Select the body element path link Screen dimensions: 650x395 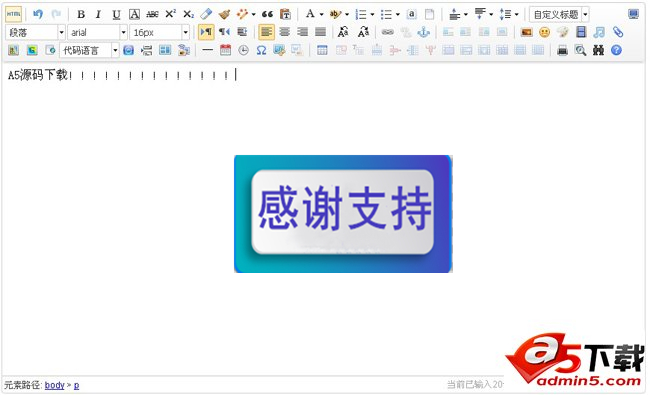(54, 385)
